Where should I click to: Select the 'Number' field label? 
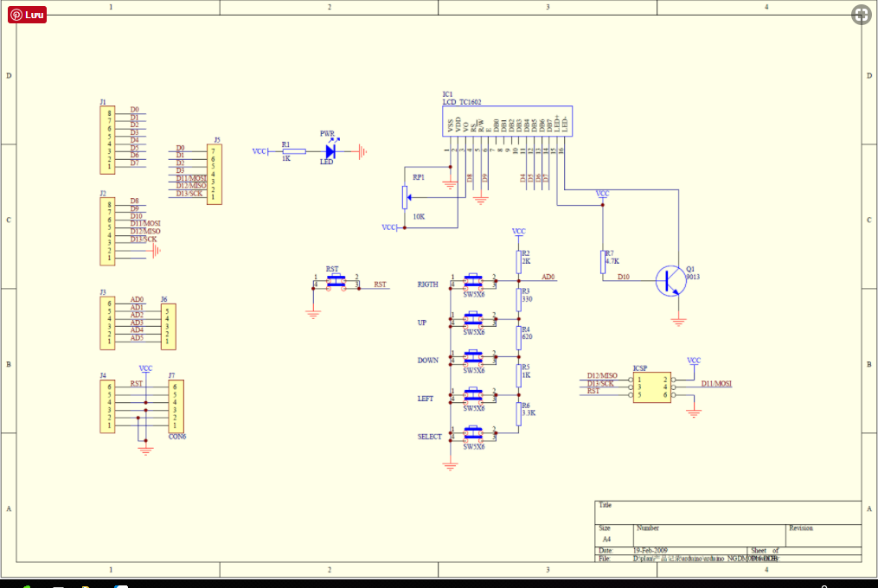pyautogui.click(x=648, y=528)
